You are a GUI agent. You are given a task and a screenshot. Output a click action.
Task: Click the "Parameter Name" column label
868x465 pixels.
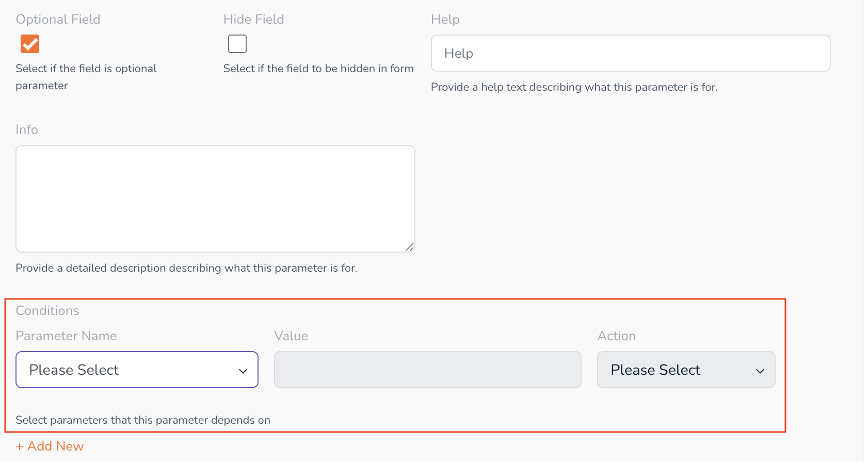point(66,336)
